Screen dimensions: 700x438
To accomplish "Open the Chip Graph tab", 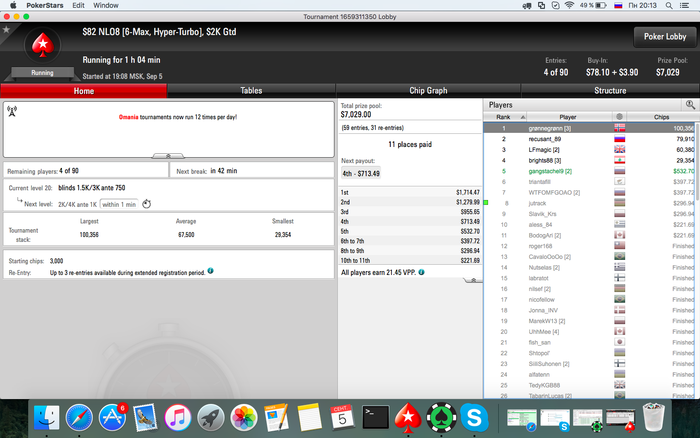I will [428, 91].
